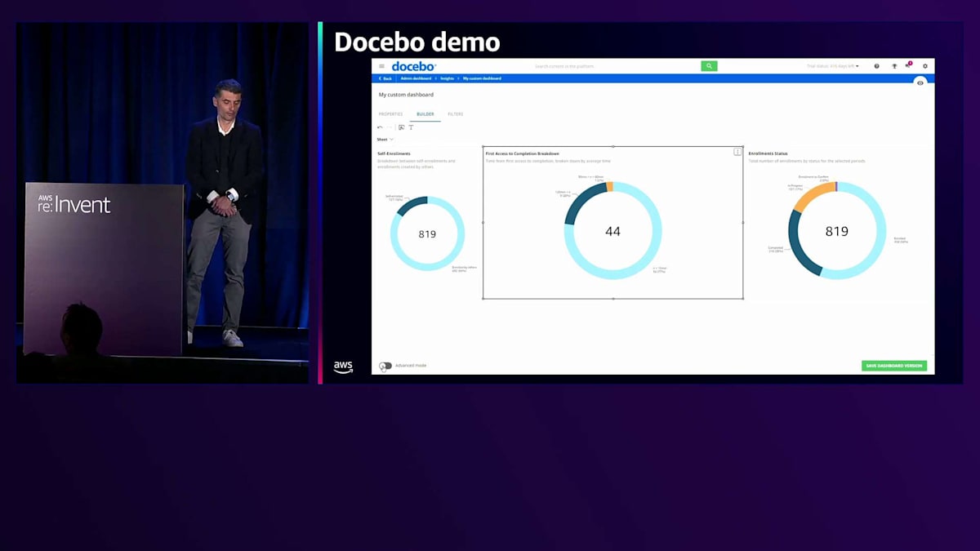Open the settings gear icon
980x551 pixels.
coord(925,66)
